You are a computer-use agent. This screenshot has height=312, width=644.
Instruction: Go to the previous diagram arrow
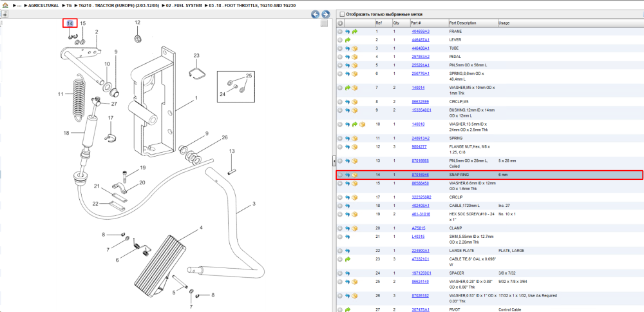[316, 14]
